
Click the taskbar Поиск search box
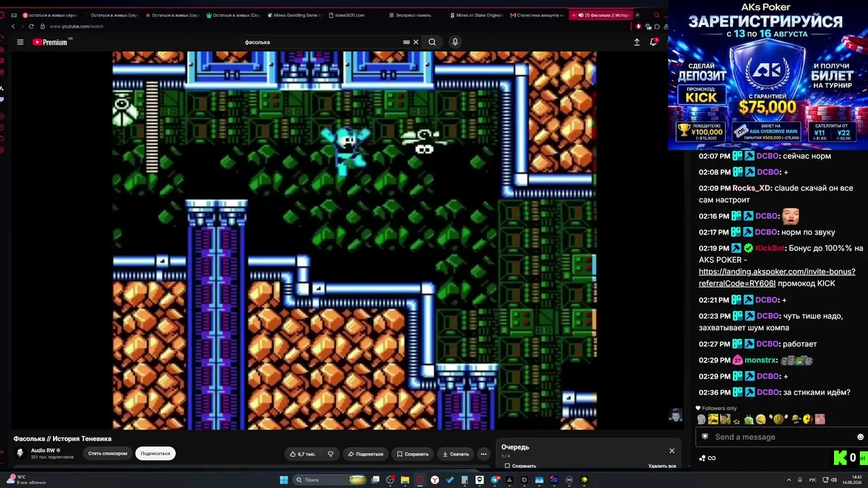(x=330, y=480)
